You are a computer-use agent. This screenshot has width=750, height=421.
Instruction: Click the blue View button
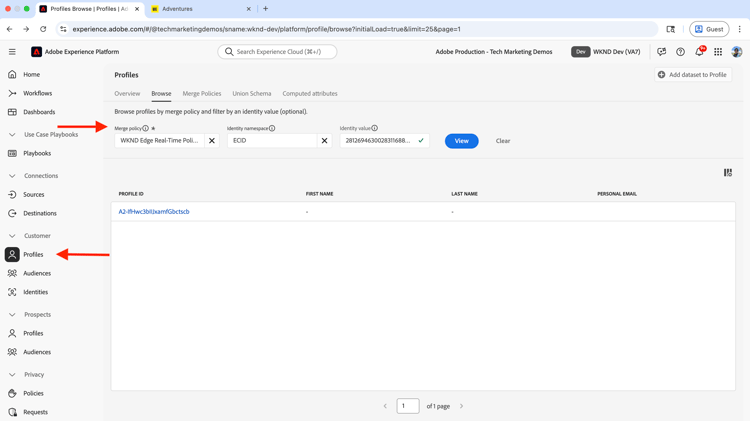point(462,141)
